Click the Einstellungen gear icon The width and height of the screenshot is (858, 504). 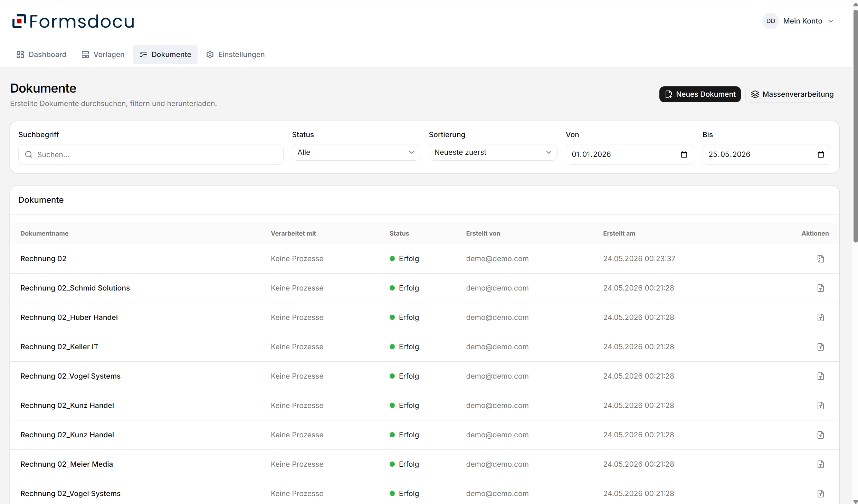210,55
